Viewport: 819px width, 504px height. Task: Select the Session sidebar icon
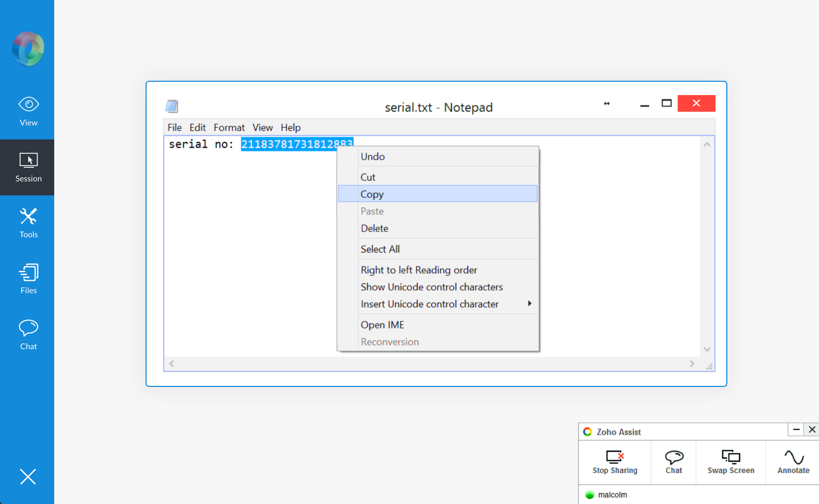coord(28,160)
